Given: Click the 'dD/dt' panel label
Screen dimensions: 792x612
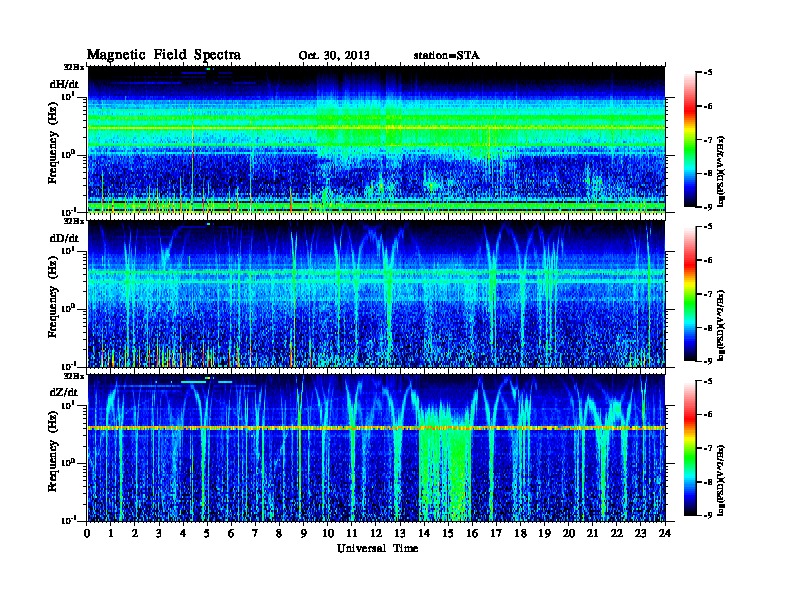Looking at the screenshot, I should click(64, 238).
